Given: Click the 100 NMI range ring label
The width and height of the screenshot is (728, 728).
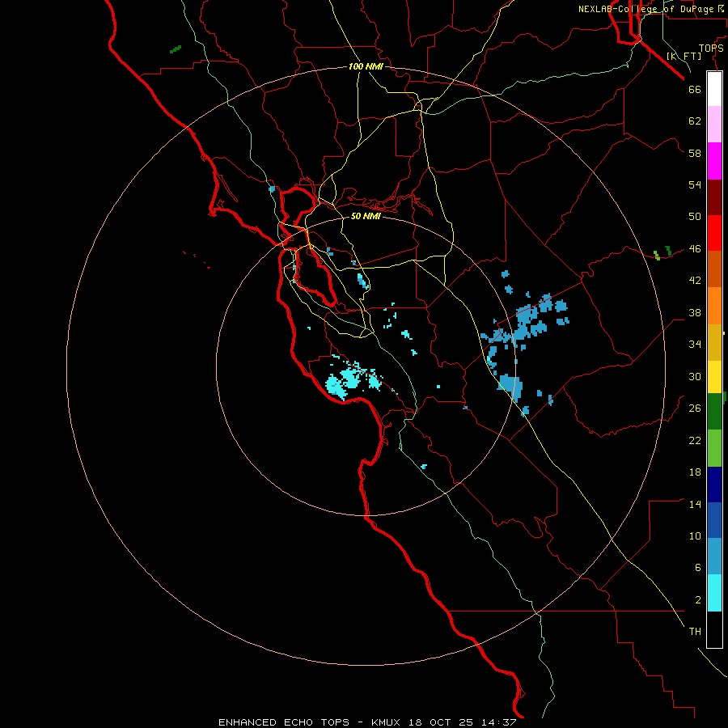Looking at the screenshot, I should click(x=366, y=66).
